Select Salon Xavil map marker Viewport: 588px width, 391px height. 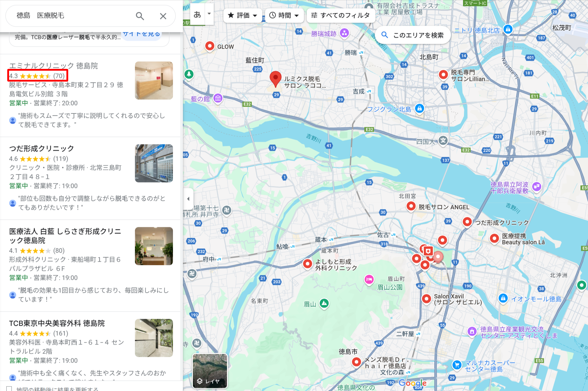[x=426, y=299]
